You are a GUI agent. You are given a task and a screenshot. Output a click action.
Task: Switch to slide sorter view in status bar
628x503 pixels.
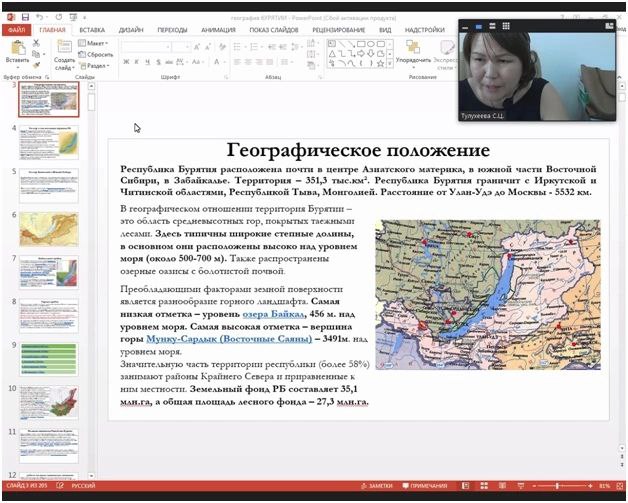(483, 486)
